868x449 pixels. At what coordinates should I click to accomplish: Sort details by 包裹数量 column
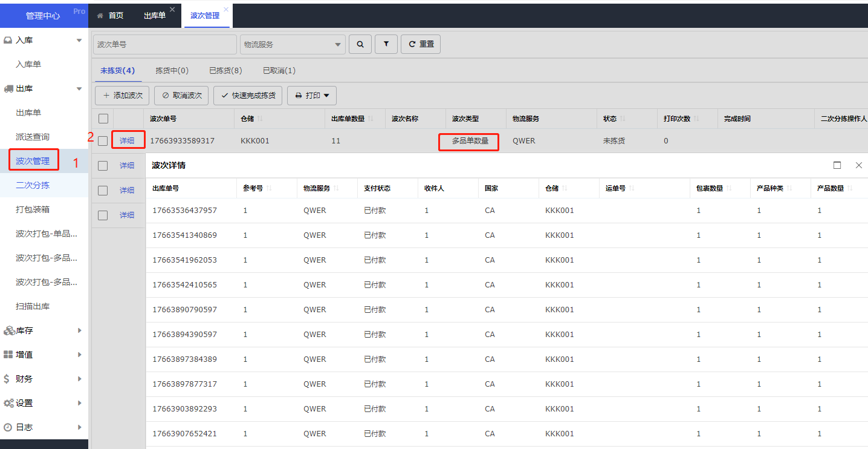click(729, 188)
